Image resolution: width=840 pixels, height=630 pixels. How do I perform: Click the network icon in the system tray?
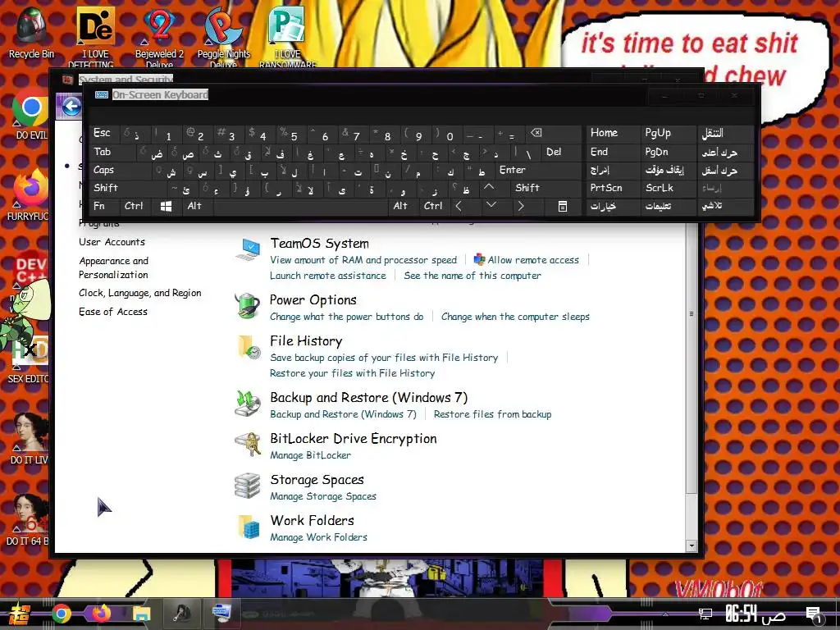[x=705, y=614]
